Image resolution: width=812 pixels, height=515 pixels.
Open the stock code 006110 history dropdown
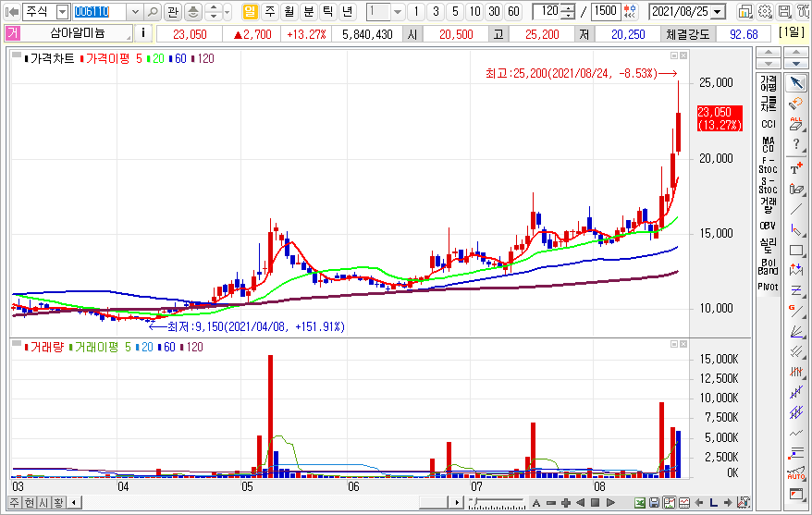coord(135,11)
